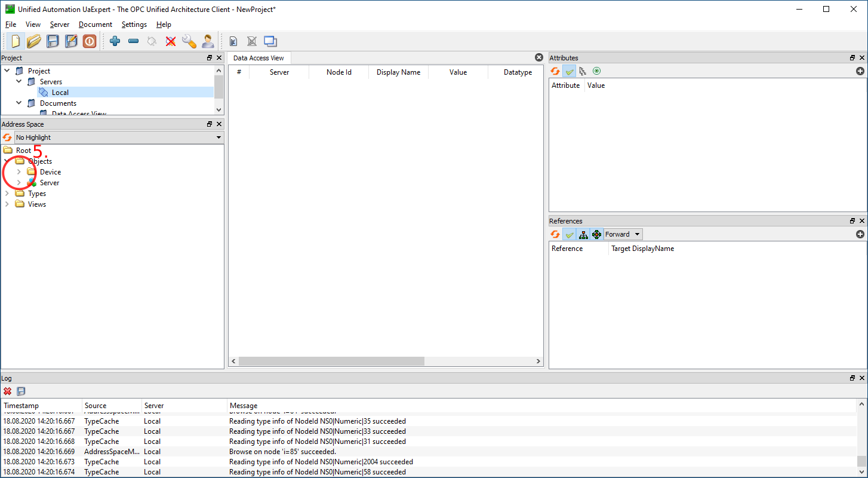Viewport: 868px width, 478px height.
Task: Select the Device folder in Address Space
Action: point(51,172)
